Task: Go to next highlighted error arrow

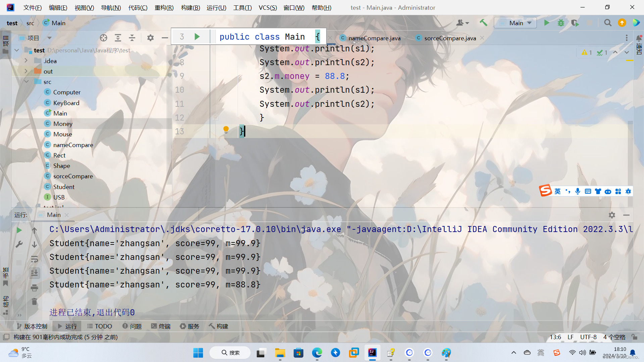Action: pos(627,52)
